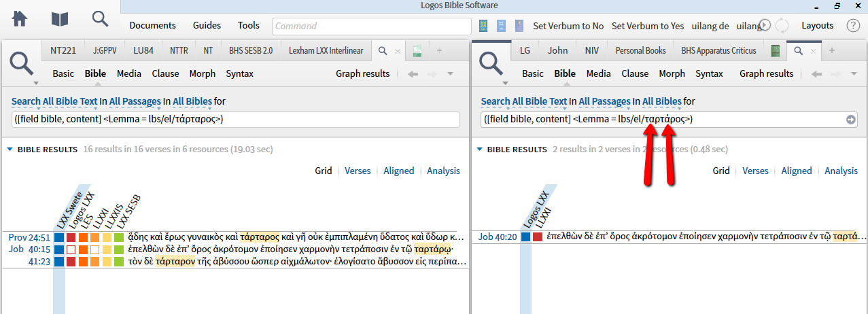Go forward in left panel history
Viewport: 868px width, 314px height.
[x=432, y=73]
